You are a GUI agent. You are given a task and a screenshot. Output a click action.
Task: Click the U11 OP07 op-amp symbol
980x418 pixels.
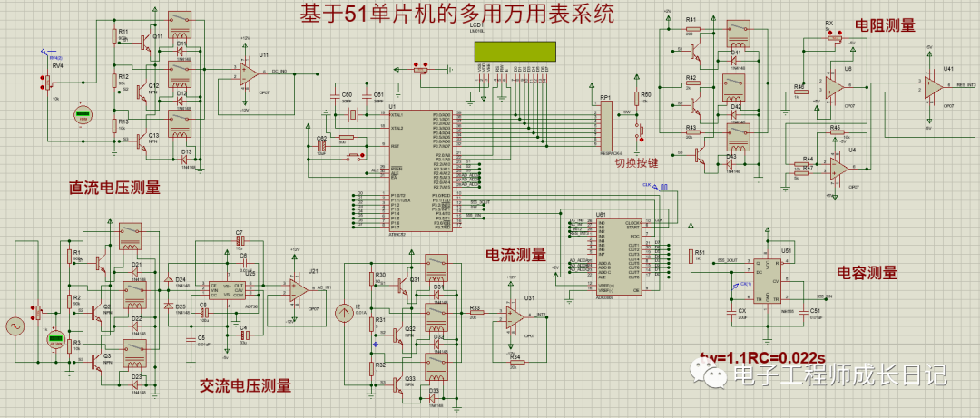248,73
